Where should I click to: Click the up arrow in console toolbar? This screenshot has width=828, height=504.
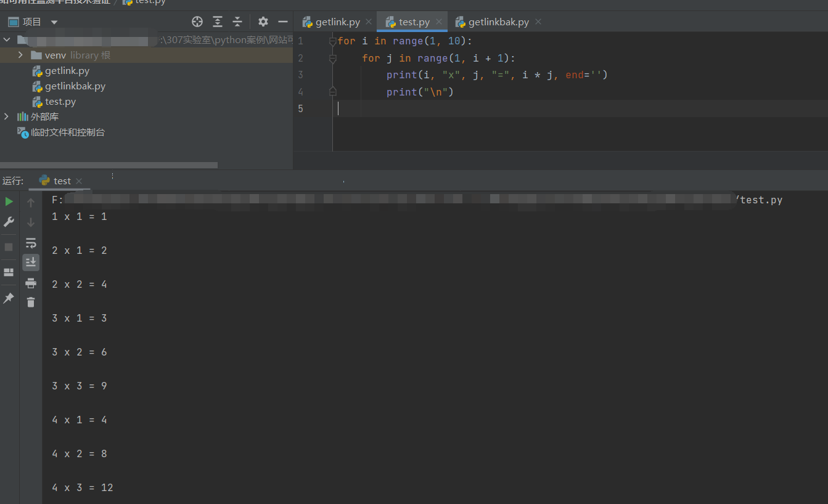tap(31, 203)
